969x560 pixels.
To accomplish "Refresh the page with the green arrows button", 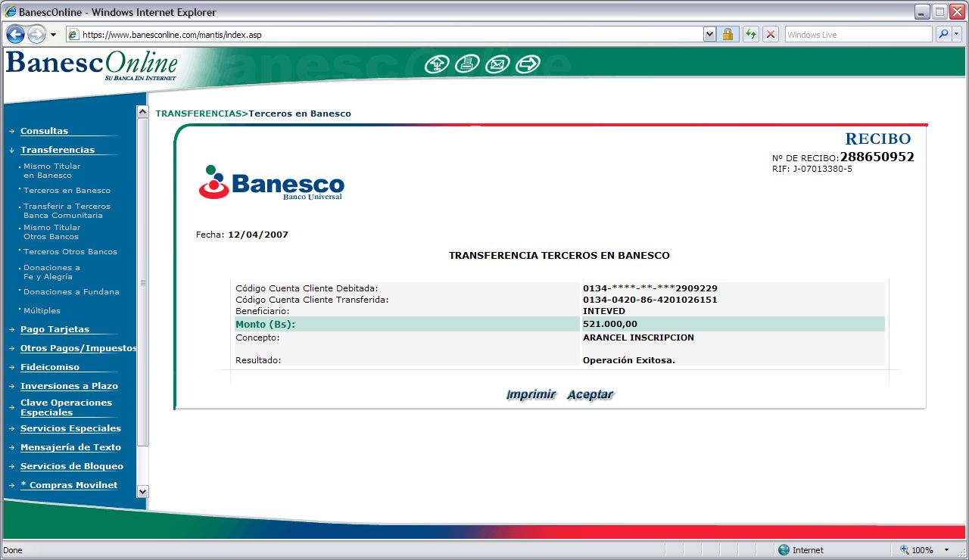I will pyautogui.click(x=750, y=34).
